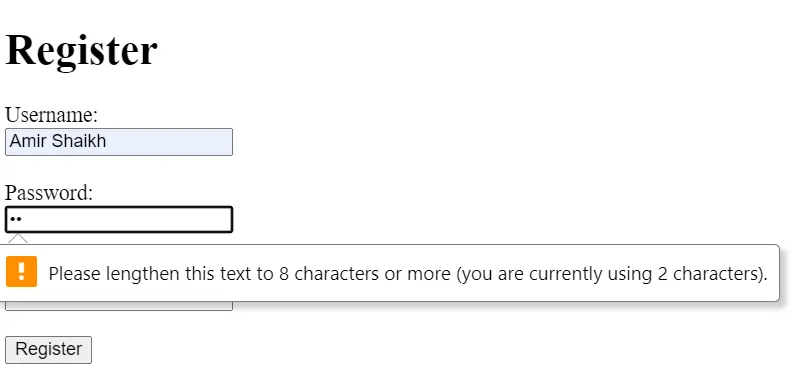The height and width of the screenshot is (379, 803).
Task: Click the Password label text
Action: pos(49,193)
